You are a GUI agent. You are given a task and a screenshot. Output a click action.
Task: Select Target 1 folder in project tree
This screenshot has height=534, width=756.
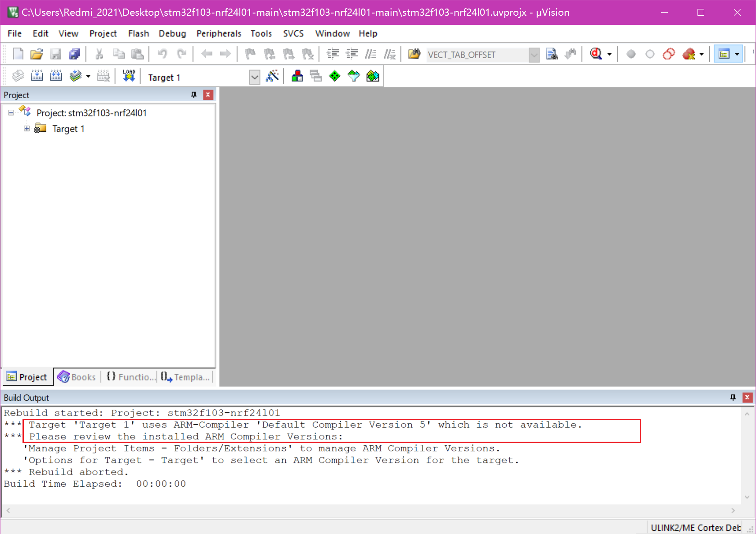pyautogui.click(x=68, y=129)
